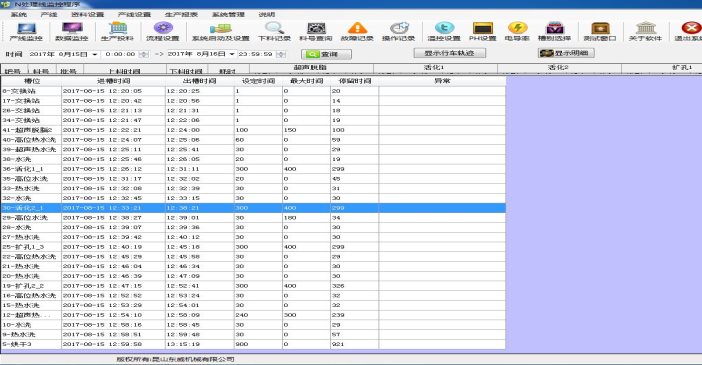Open the 产线 menu
Screen dimensions: 702x365
49,15
